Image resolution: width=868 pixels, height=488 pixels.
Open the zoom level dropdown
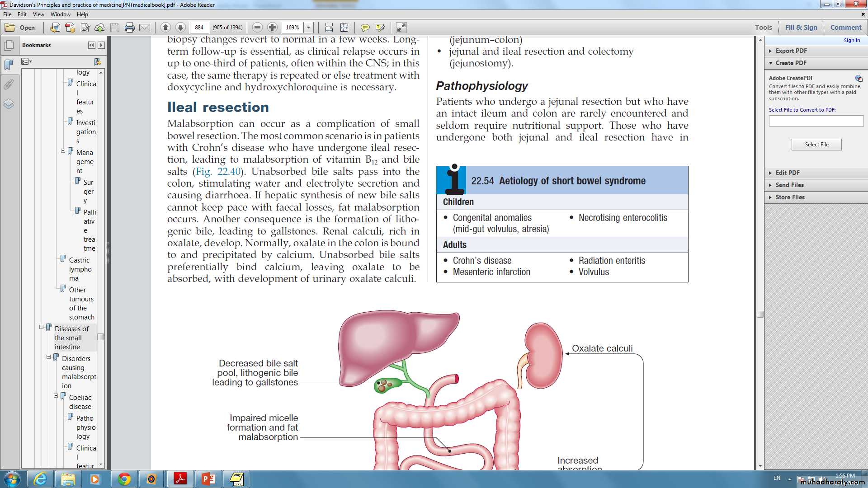coord(309,28)
